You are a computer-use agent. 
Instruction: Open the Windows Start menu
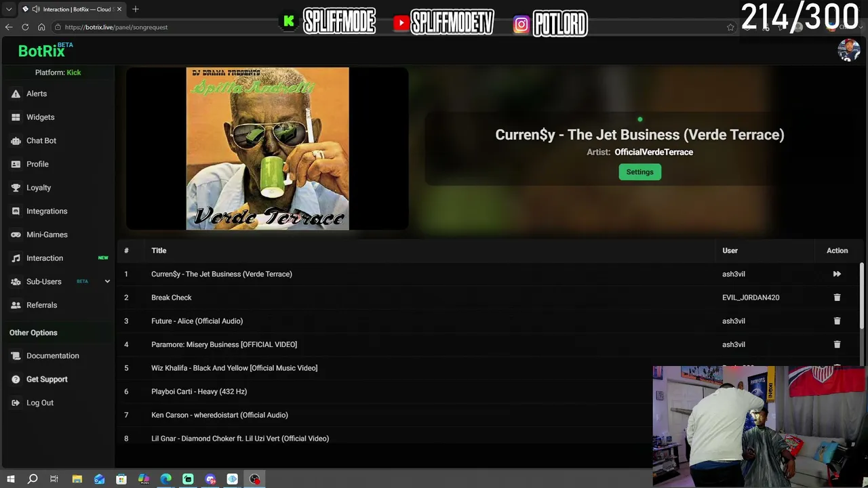(10, 479)
